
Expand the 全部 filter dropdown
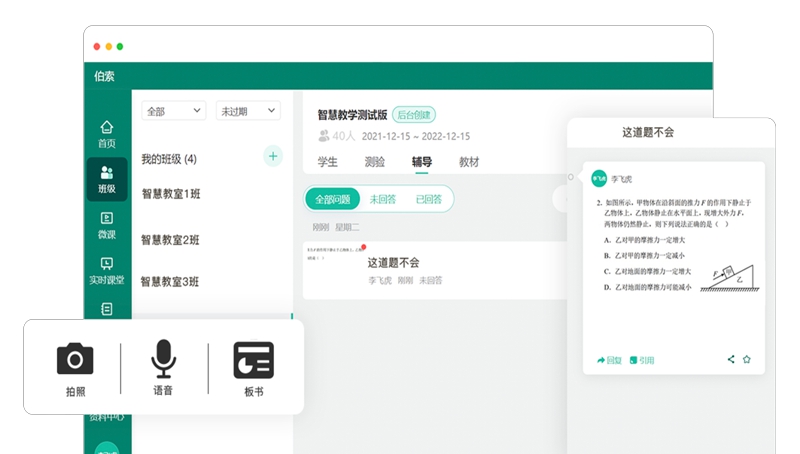(x=173, y=111)
